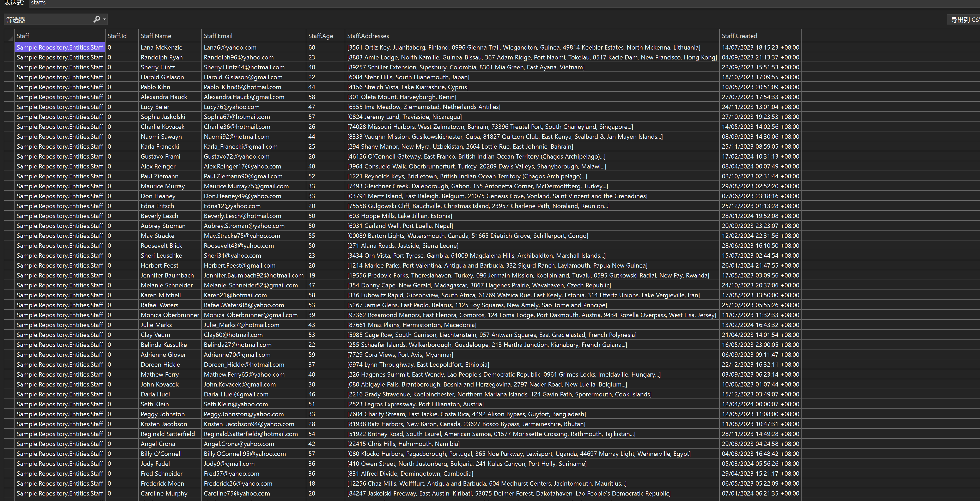Image resolution: width=980 pixels, height=501 pixels.
Task: Open the filter search options dropdown arrow
Action: pos(105,19)
